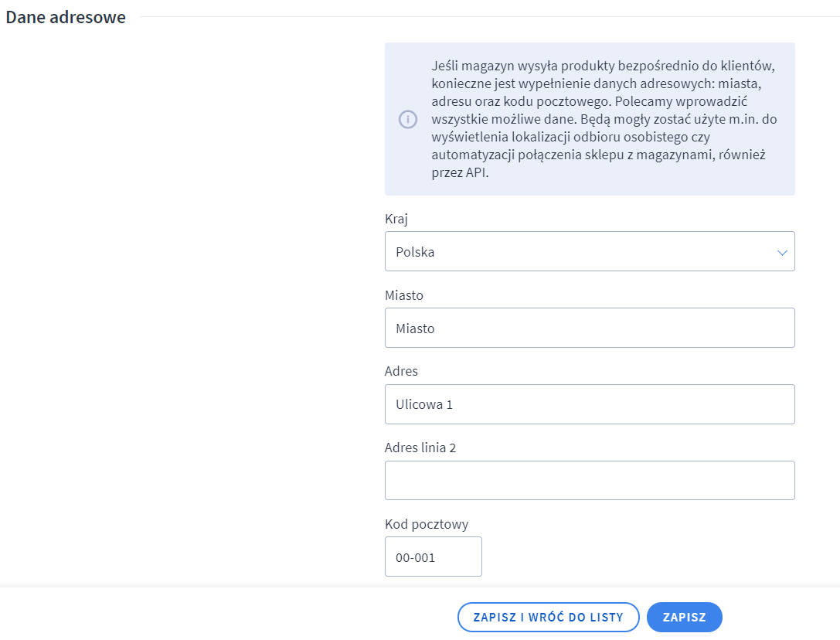Click the words przez API in the notice

[x=461, y=173]
